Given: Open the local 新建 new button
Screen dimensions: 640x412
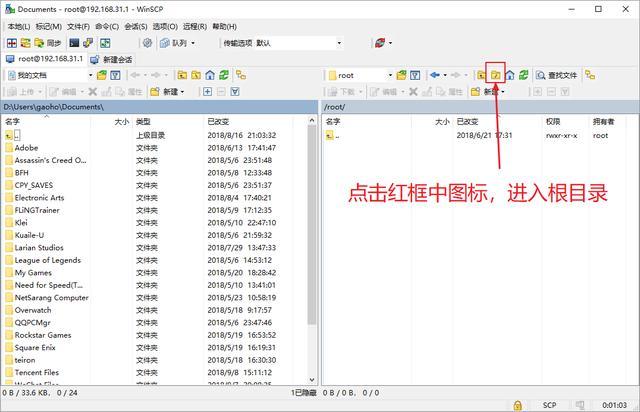Looking at the screenshot, I should [167, 92].
